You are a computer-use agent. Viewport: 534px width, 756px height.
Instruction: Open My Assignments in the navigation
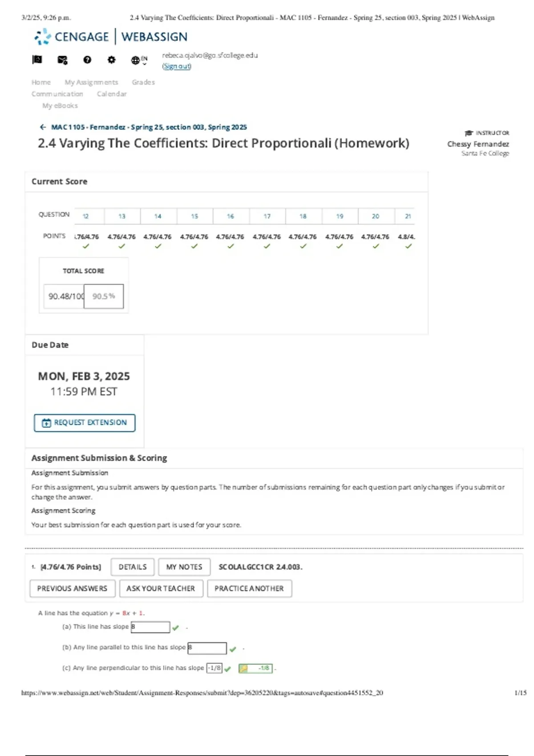(x=91, y=82)
